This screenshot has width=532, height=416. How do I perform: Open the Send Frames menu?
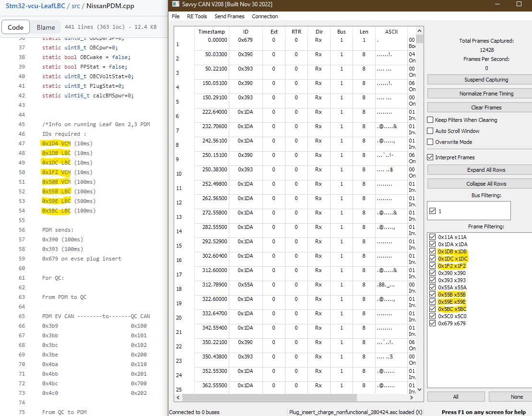coord(229,16)
